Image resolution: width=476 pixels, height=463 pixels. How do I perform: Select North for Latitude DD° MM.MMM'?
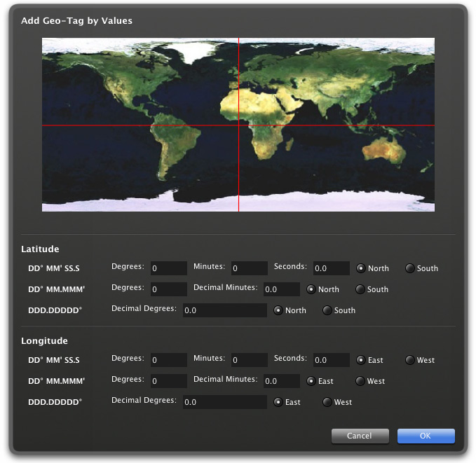click(311, 289)
